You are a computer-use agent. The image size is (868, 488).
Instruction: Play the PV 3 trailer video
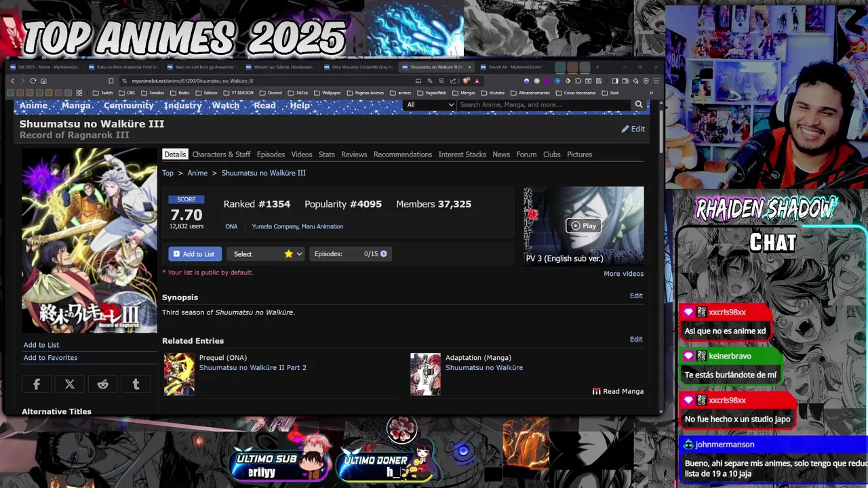point(583,226)
